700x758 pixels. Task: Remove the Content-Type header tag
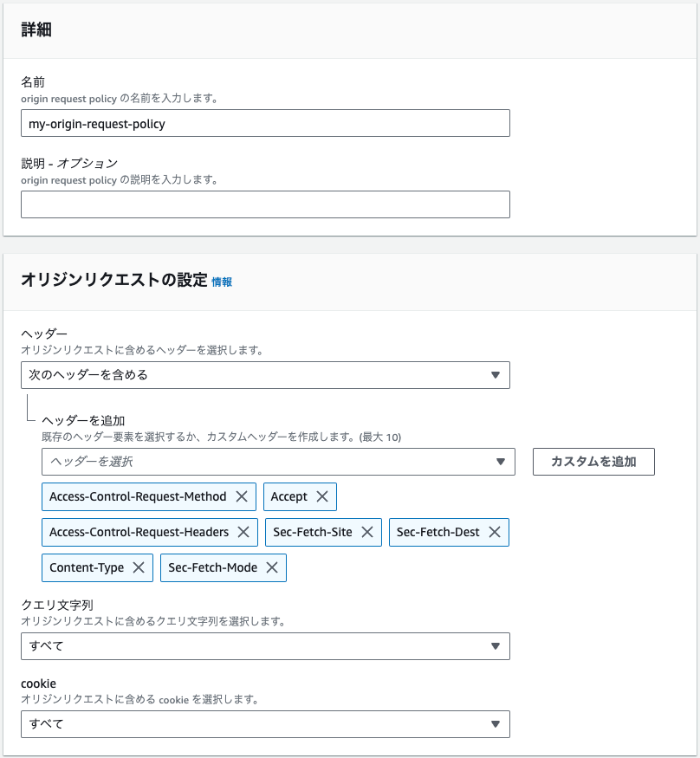[x=139, y=567]
